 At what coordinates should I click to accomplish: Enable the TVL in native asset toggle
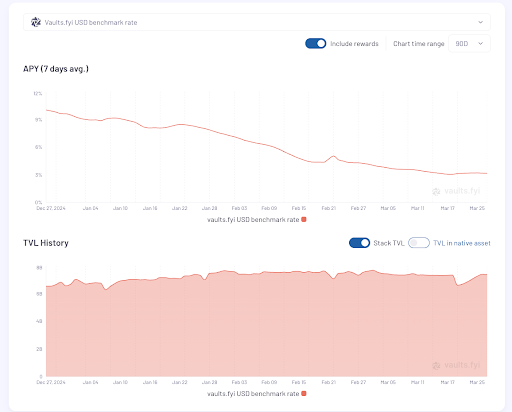click(419, 243)
